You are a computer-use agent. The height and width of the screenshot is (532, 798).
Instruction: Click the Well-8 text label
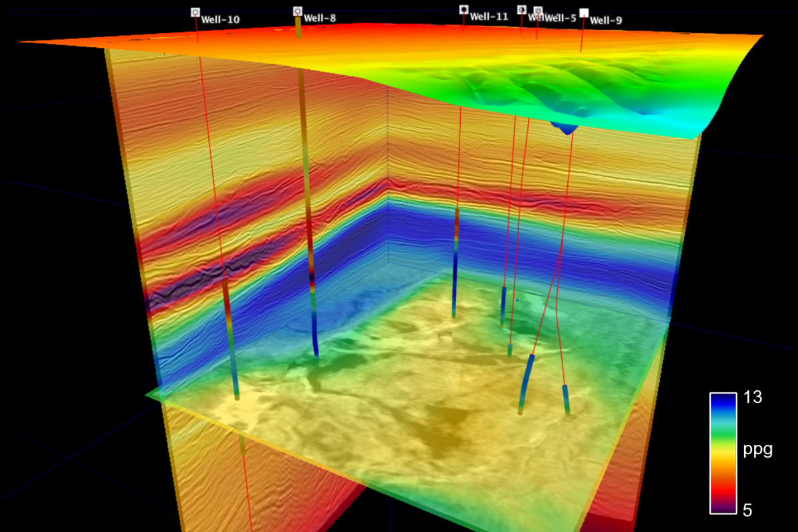tap(319, 19)
